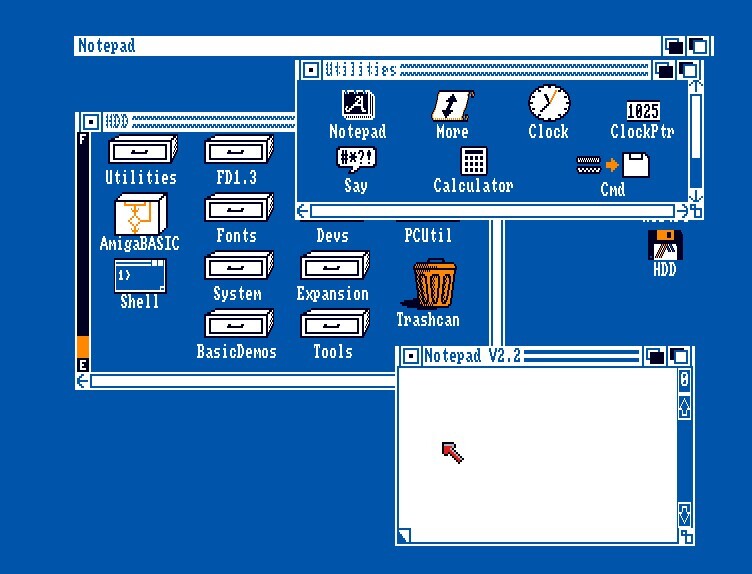Click inside the Notepad text area
Image resolution: width=752 pixels, height=574 pixels.
(x=538, y=455)
